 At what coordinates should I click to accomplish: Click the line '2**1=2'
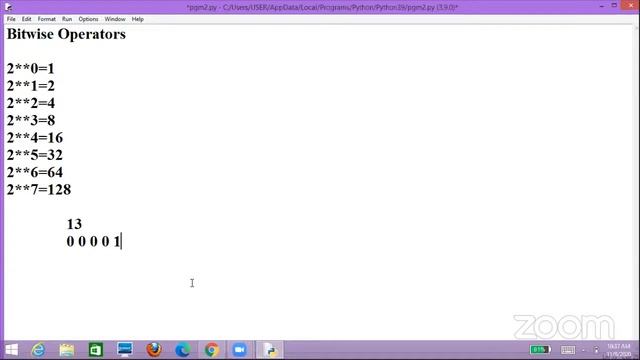(x=31, y=86)
